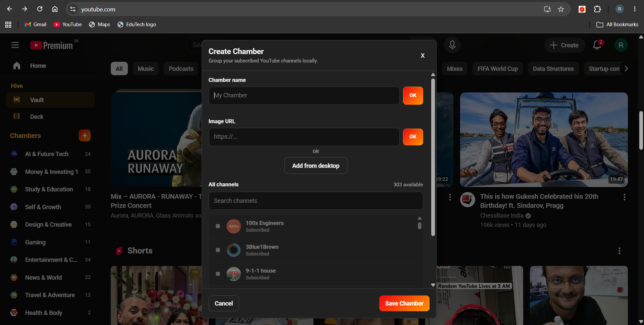The image size is (644, 325).
Task: Confirm chamber name with OK button
Action: [413, 96]
